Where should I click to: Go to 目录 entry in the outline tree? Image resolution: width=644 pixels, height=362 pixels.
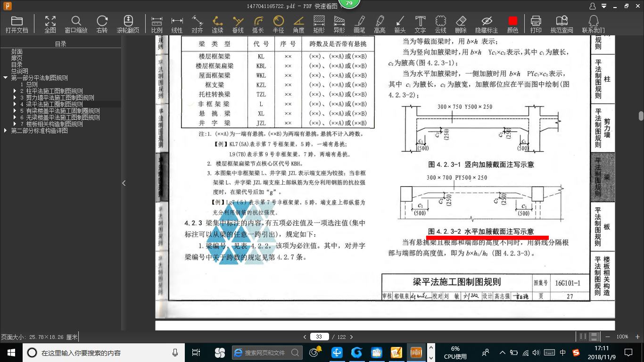[x=17, y=65]
